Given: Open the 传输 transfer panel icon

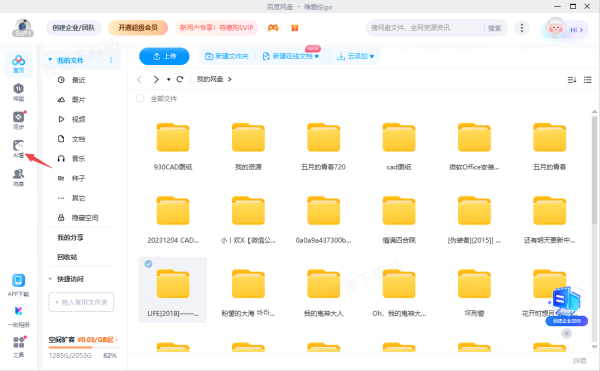Looking at the screenshot, I should 18,92.
